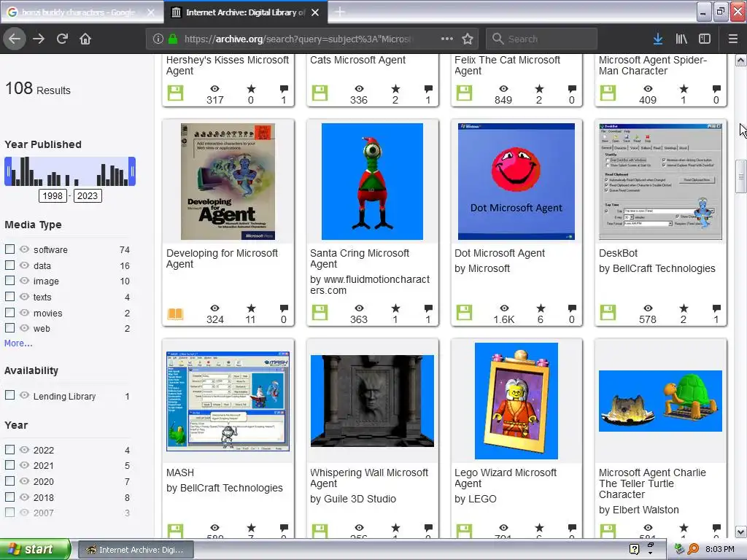
Task: Open the browser home page
Action: click(85, 39)
